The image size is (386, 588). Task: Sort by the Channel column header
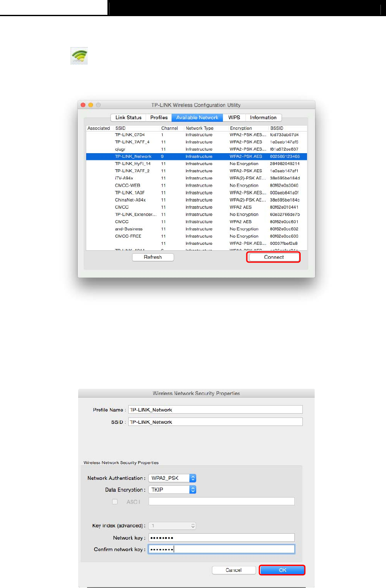pos(171,128)
